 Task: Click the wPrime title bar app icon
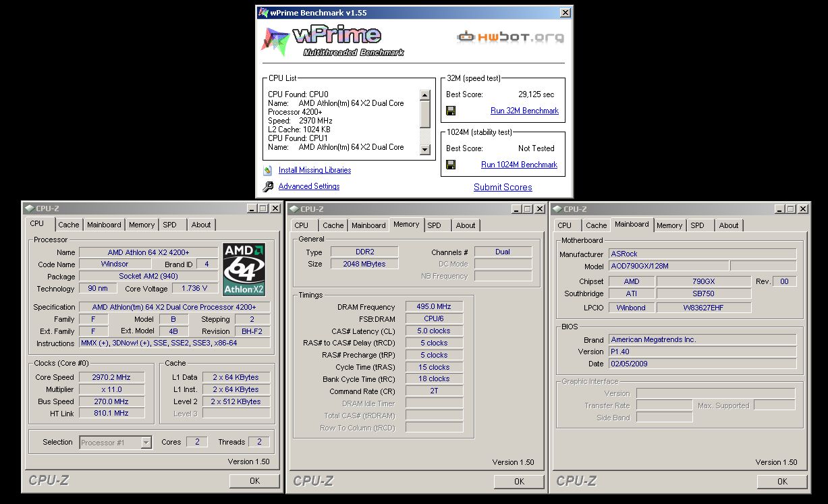pos(264,12)
